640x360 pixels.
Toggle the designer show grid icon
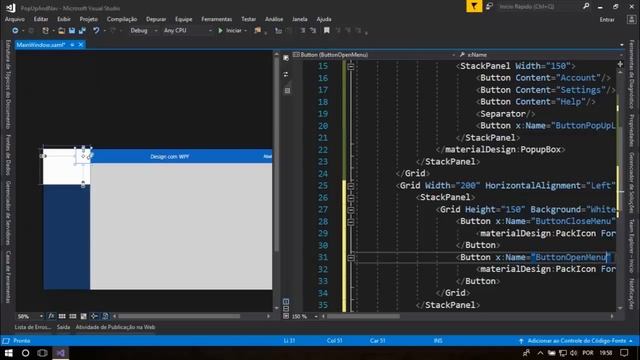click(62, 316)
